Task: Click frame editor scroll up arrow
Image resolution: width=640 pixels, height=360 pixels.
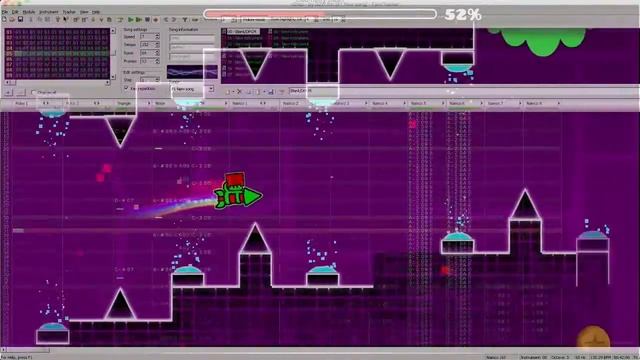Action: pos(113,31)
